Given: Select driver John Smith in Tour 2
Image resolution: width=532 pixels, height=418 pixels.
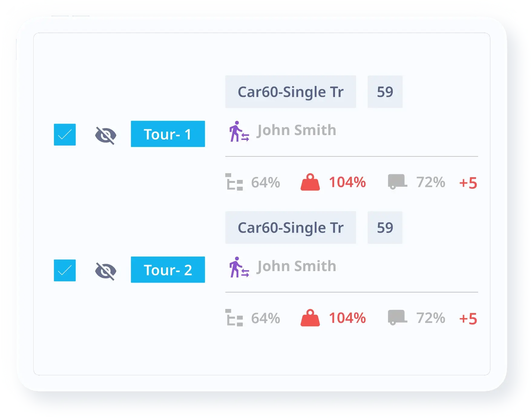Looking at the screenshot, I should [296, 266].
